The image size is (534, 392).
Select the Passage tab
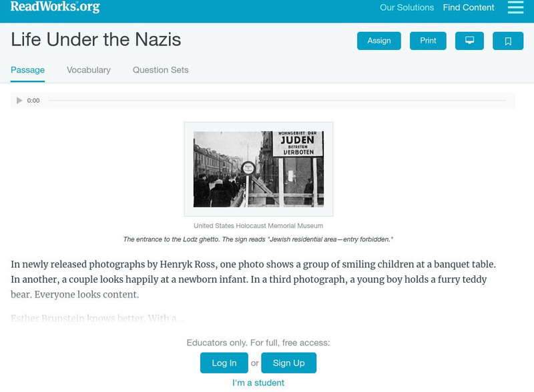pyautogui.click(x=27, y=69)
